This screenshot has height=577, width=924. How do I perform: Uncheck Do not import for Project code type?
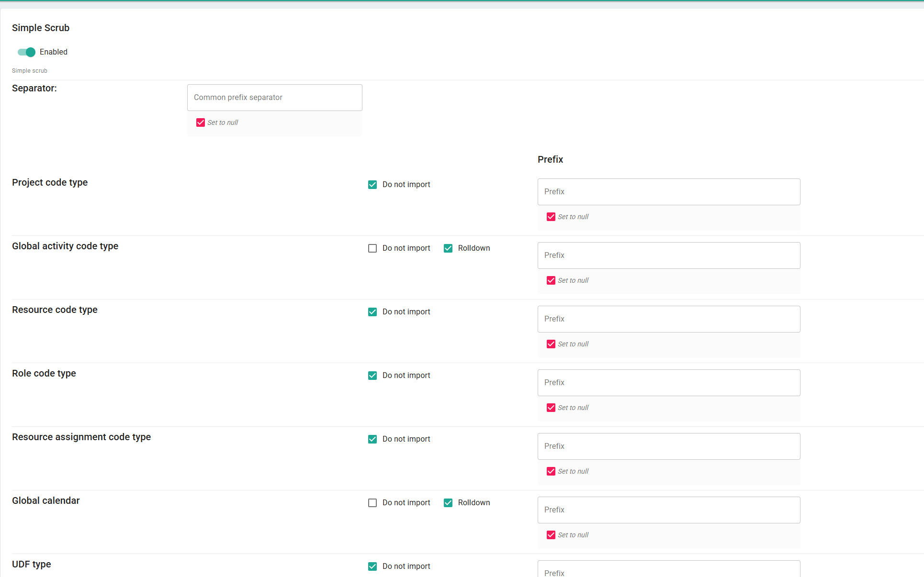coord(372,185)
